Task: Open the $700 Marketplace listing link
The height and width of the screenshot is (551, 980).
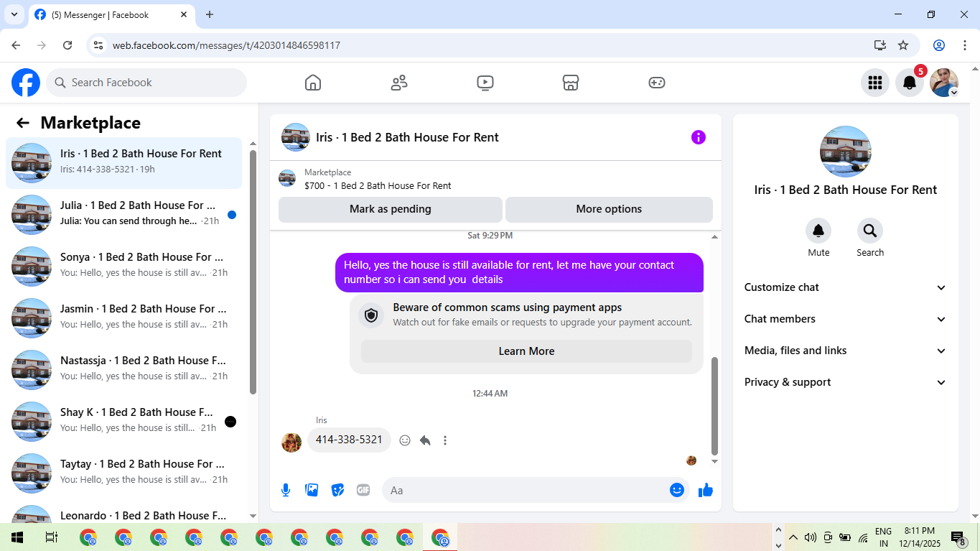Action: pos(378,185)
